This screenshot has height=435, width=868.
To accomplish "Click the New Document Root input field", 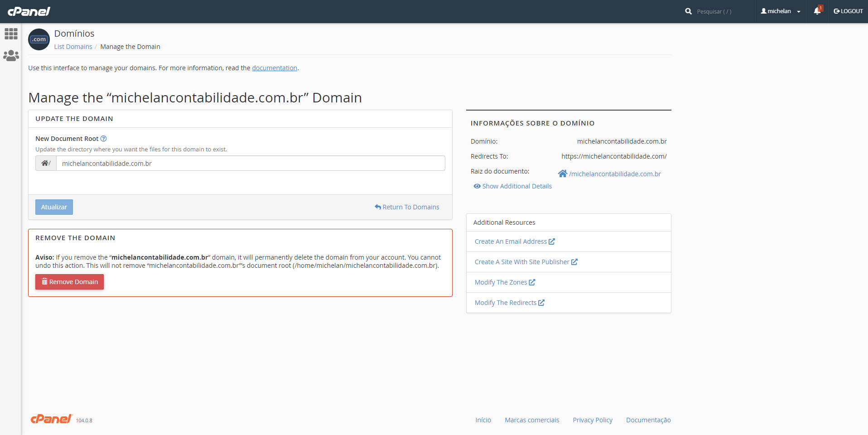I will click(251, 163).
